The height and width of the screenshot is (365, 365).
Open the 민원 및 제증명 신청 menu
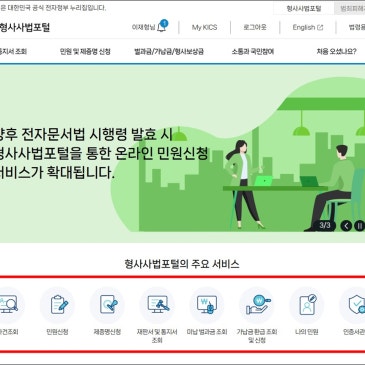pos(85,51)
